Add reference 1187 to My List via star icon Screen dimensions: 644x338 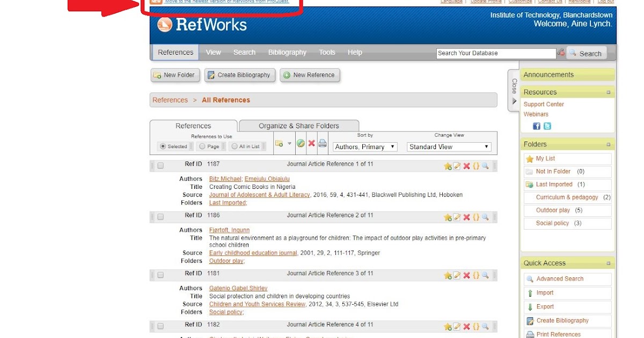pos(448,166)
